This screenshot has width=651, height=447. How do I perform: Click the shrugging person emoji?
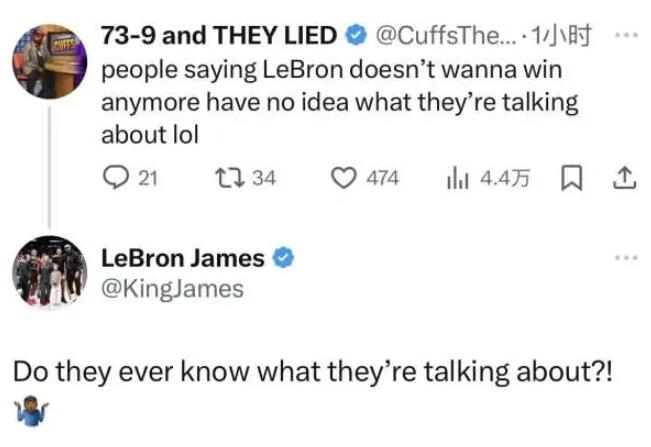(x=33, y=408)
